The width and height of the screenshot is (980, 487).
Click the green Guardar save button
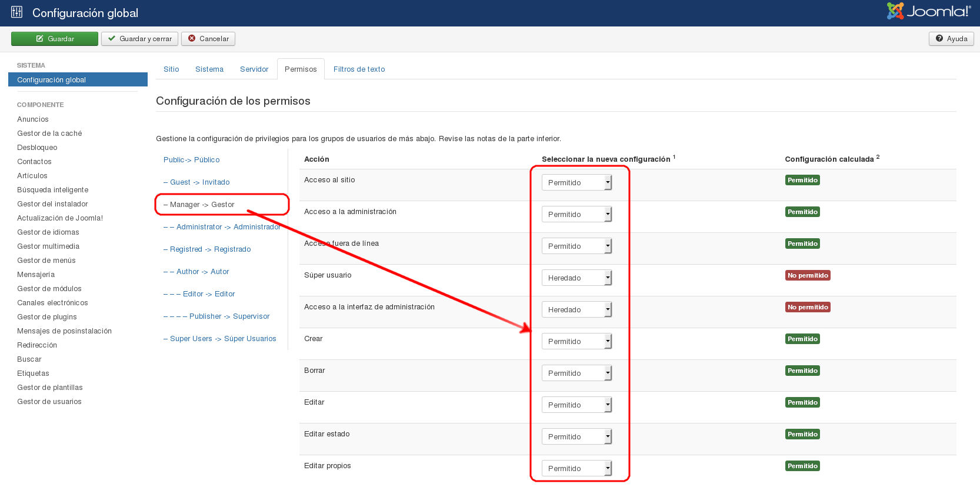(55, 39)
